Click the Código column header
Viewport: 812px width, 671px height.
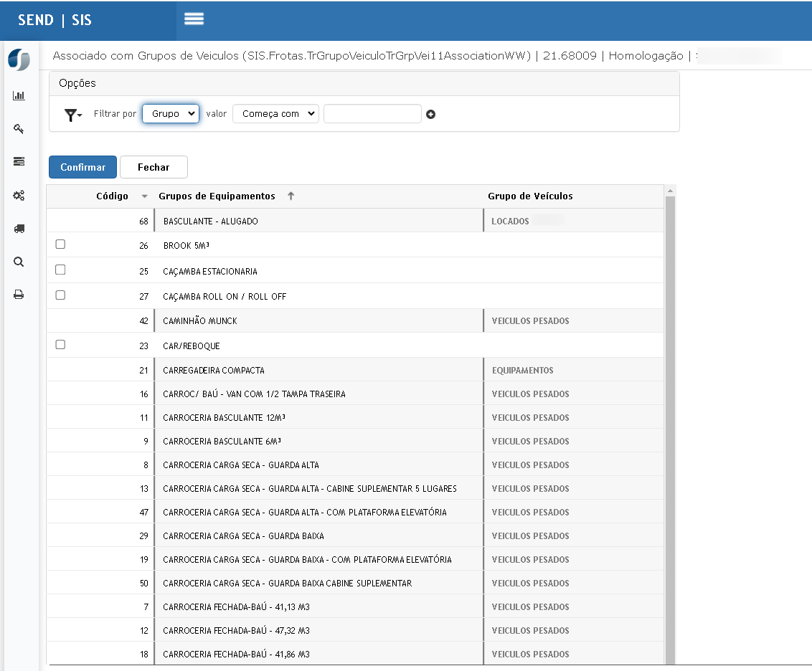[x=112, y=196]
